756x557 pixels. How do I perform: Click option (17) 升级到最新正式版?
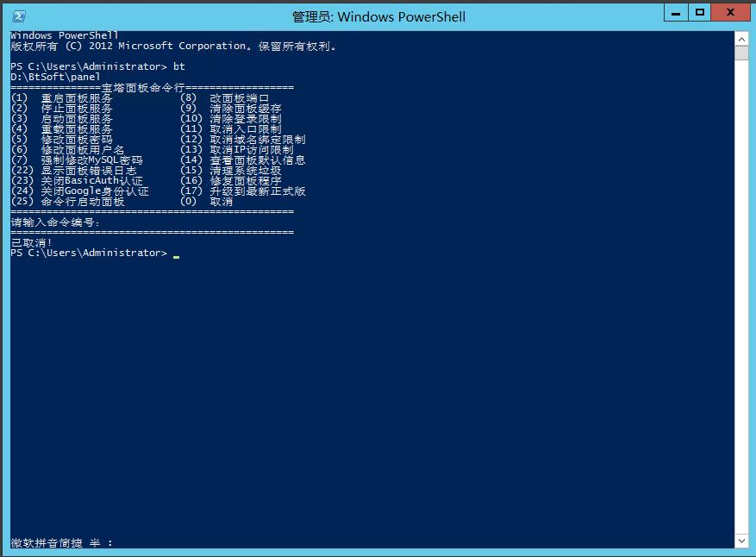pyautogui.click(x=243, y=191)
